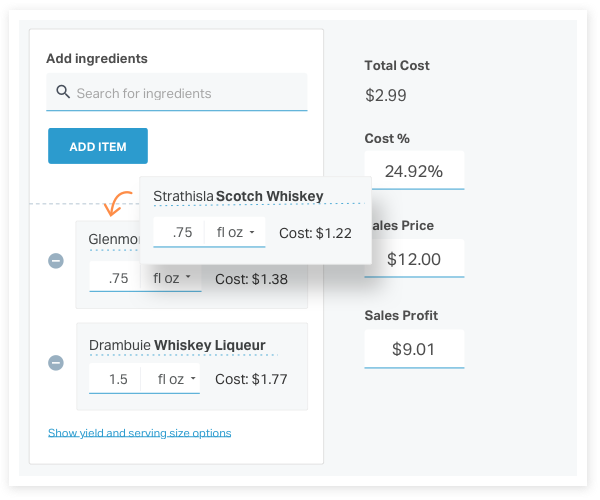
Task: Select the Drambuie Whiskey Liqueur name
Action: coord(177,345)
